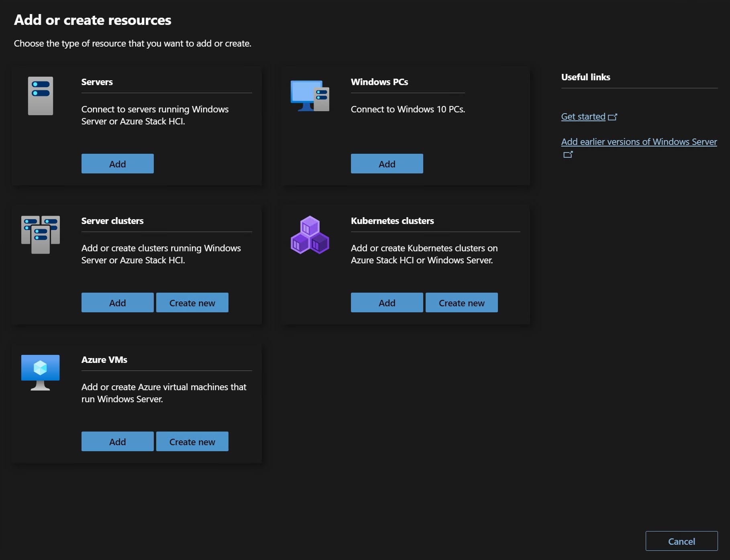The height and width of the screenshot is (560, 730).
Task: Click 'Add or create Kubernetes clusters on' description
Action: click(x=424, y=254)
